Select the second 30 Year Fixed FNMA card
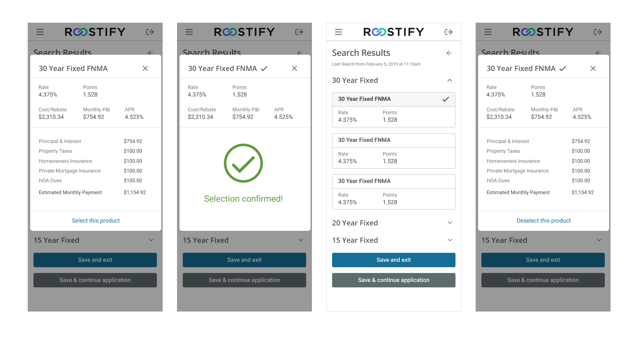644x345 pixels. [394, 151]
